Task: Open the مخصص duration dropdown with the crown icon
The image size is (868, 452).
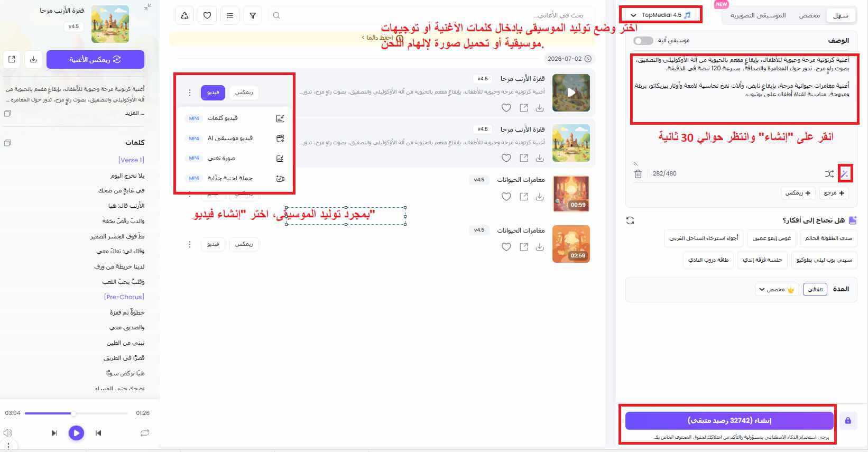Action: [x=777, y=289]
